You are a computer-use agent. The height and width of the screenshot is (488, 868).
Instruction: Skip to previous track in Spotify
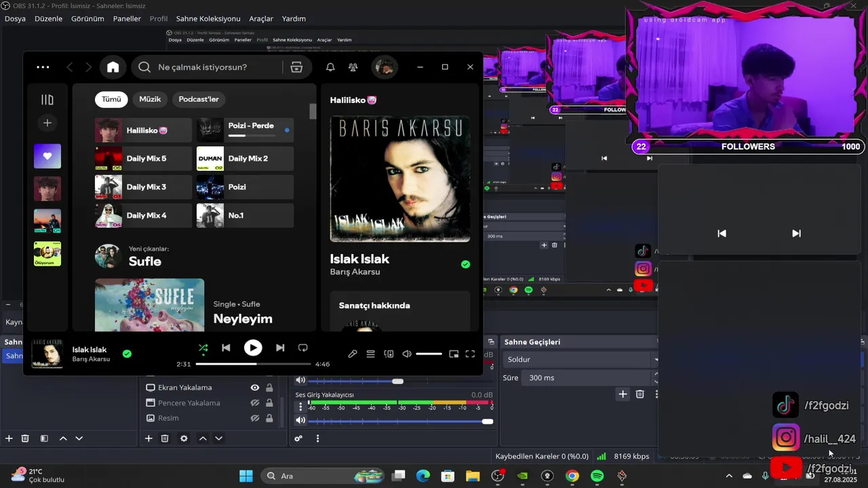[226, 348]
